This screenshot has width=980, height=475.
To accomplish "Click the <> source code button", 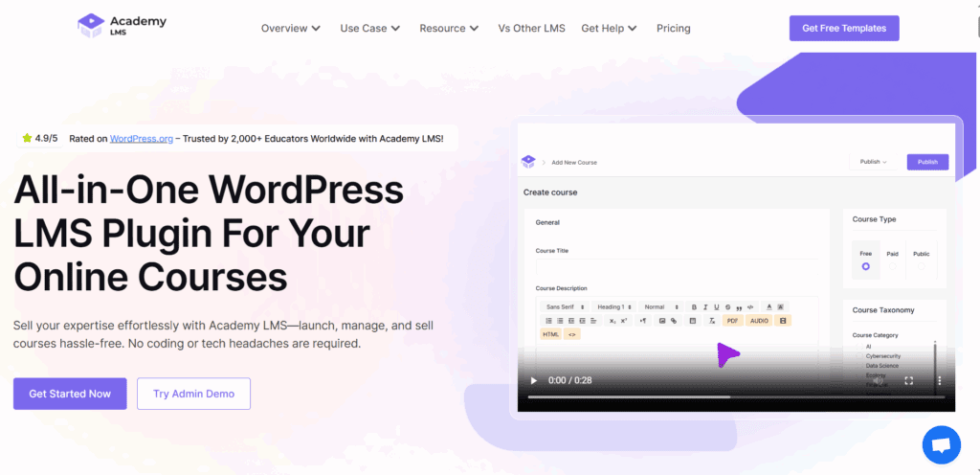I will (572, 334).
